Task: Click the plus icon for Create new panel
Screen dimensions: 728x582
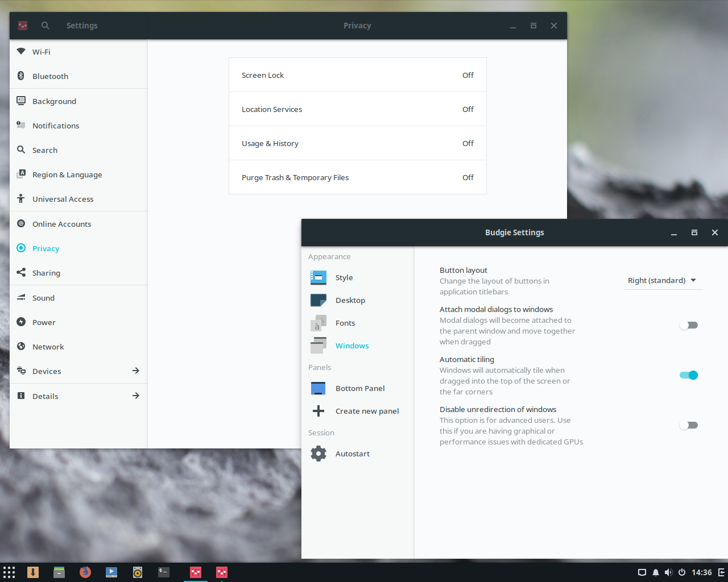Action: click(x=318, y=411)
